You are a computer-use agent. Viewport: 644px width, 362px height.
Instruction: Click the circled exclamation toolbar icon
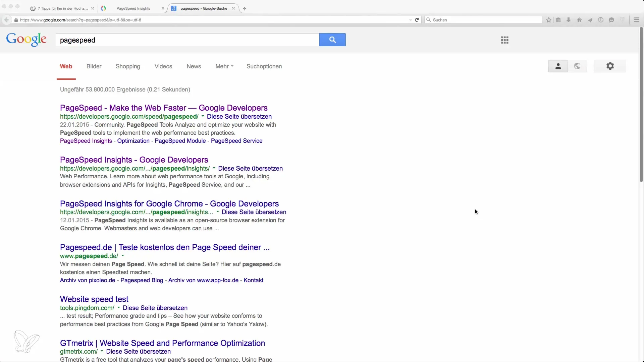click(x=601, y=20)
